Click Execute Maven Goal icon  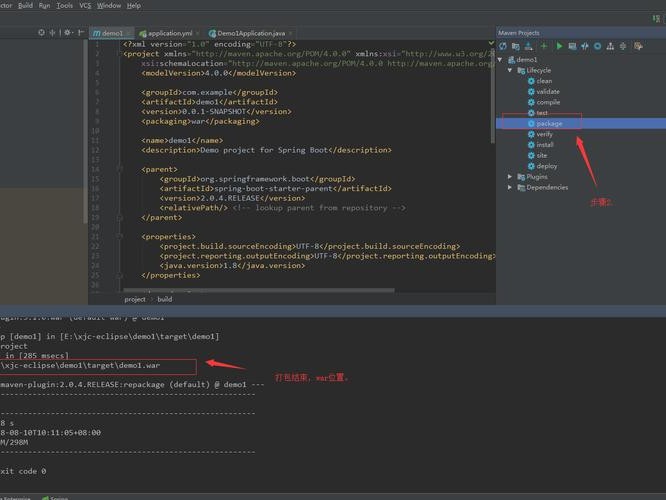coord(572,46)
